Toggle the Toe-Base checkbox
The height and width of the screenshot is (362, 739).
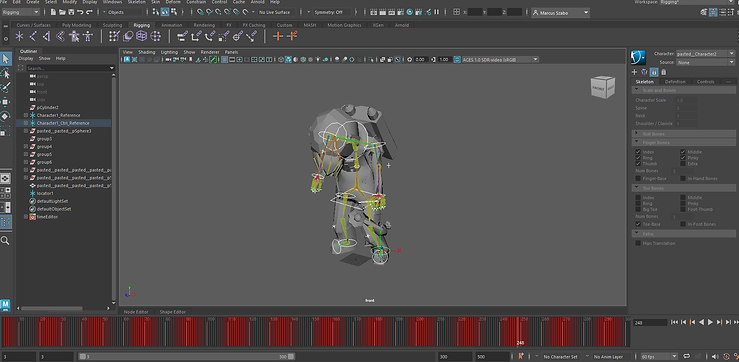tap(638, 224)
